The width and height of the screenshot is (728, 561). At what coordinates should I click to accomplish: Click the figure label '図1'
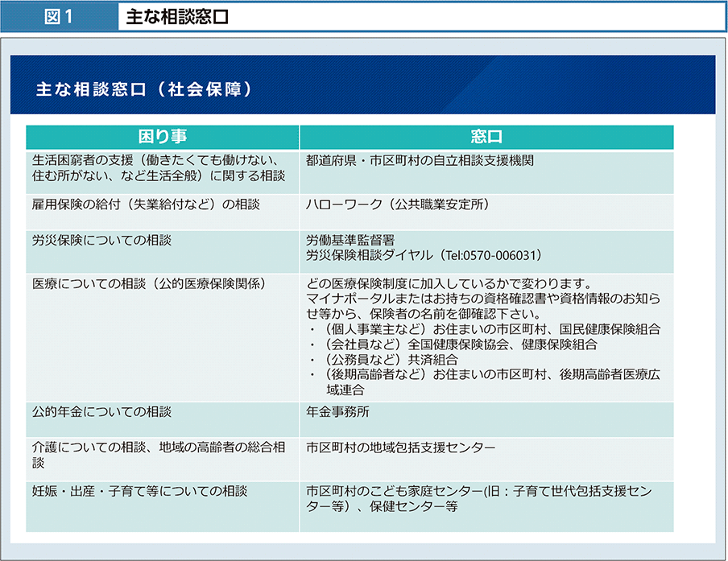click(x=59, y=17)
